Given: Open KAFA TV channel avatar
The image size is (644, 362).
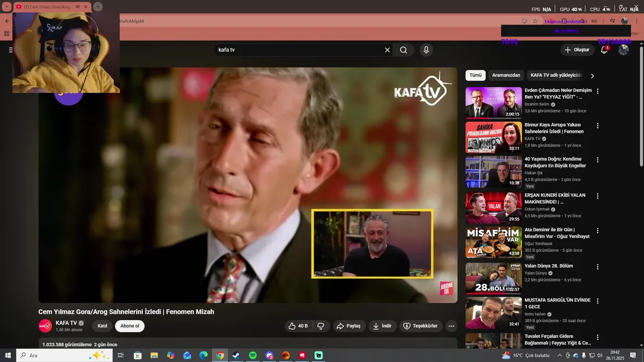Looking at the screenshot, I should pos(45,326).
